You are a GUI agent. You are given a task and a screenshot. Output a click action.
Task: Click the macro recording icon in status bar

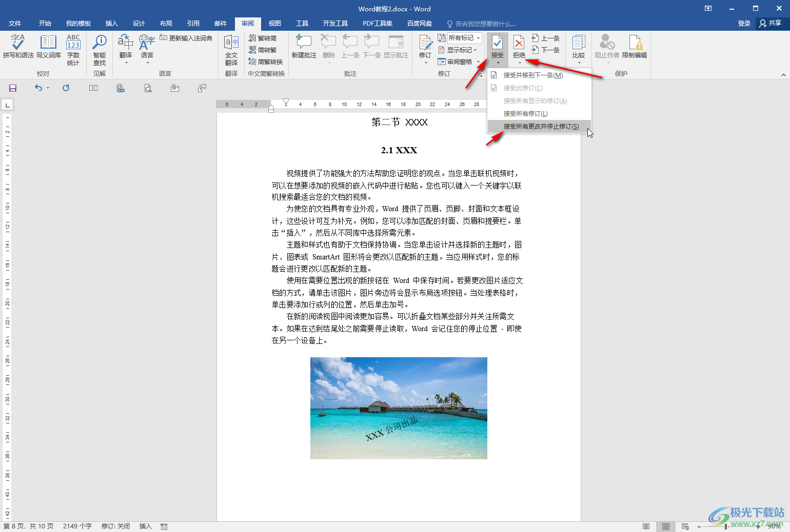(x=164, y=526)
